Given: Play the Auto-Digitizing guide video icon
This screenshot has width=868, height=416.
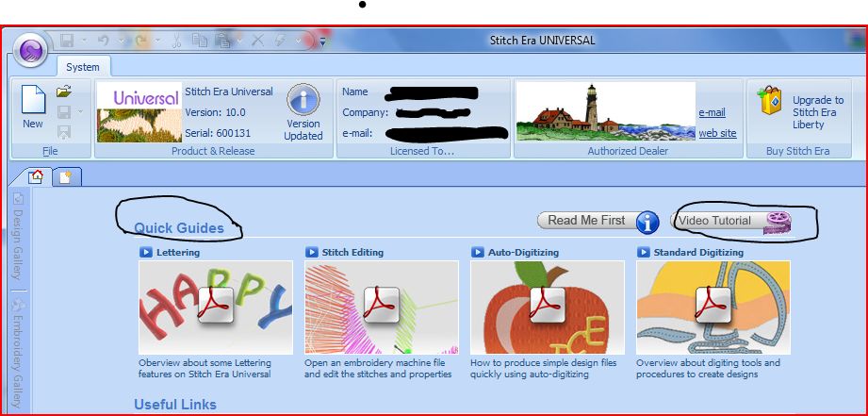Looking at the screenshot, I should coord(478,253).
